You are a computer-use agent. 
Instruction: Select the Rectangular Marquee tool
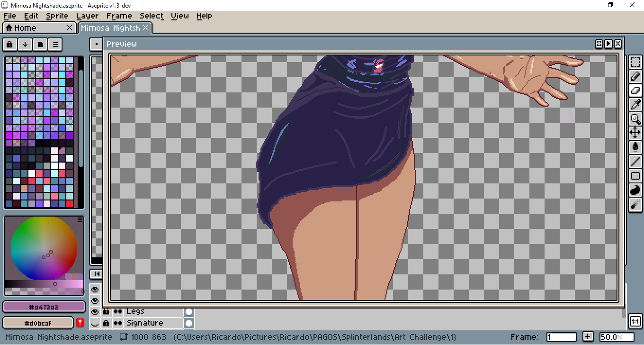[635, 62]
